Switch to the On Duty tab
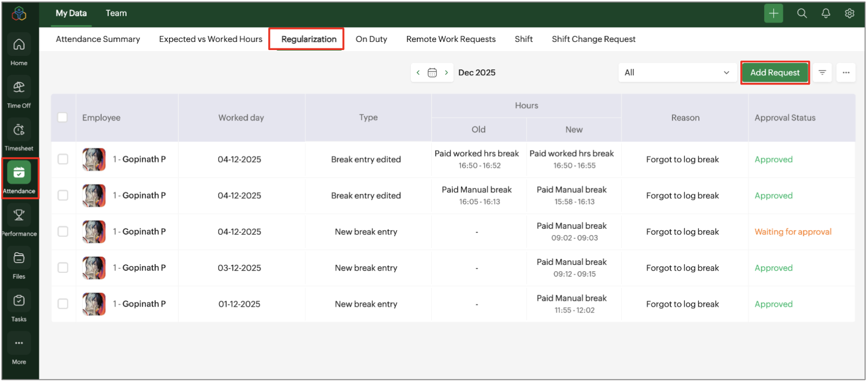Screen dimensions: 868x382 click(x=371, y=39)
